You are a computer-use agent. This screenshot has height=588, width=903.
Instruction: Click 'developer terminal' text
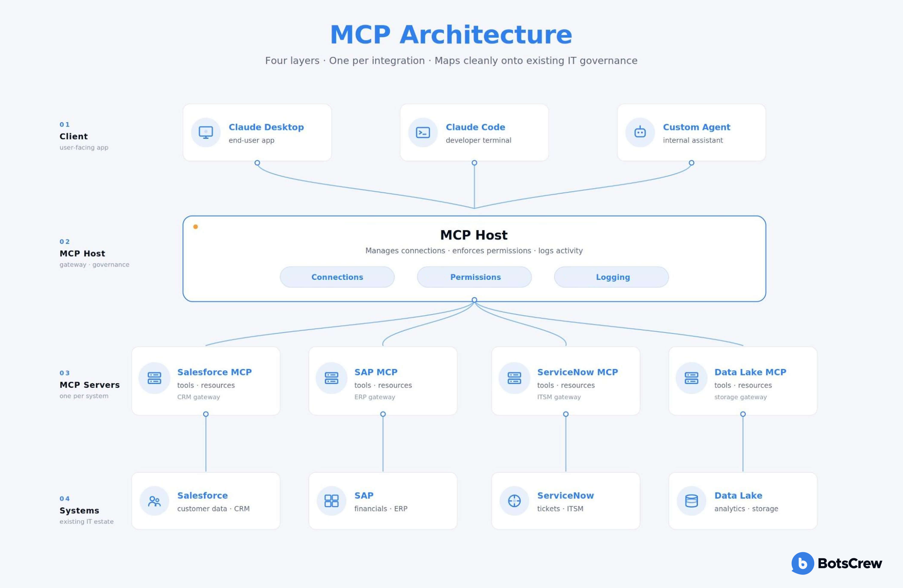pos(479,140)
